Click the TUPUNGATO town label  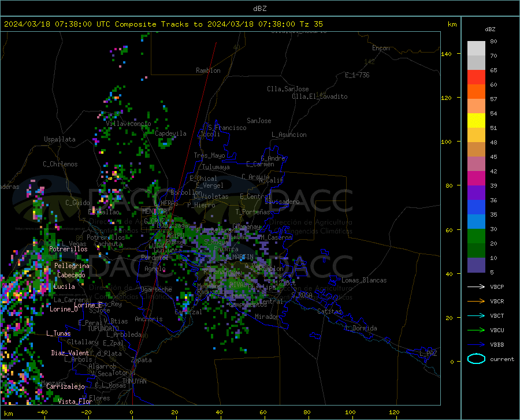pyautogui.click(x=103, y=329)
